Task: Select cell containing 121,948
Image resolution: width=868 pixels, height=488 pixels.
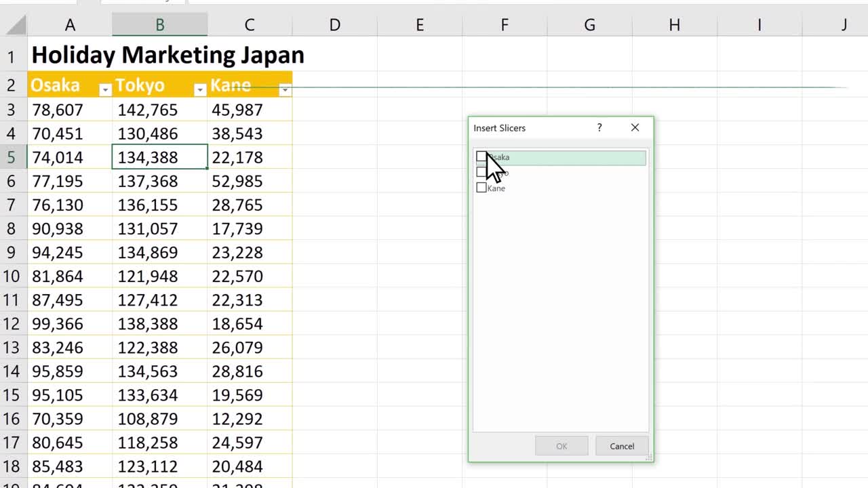Action: click(159, 276)
